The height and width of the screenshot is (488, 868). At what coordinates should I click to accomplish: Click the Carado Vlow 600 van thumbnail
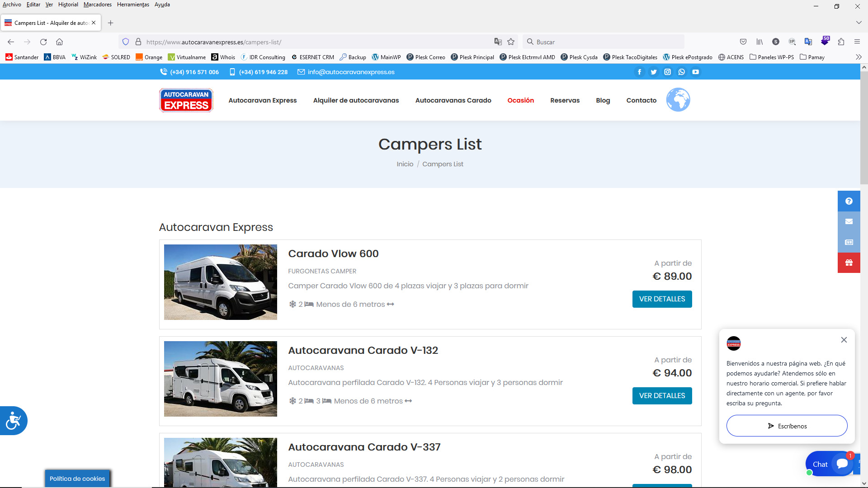[220, 282]
